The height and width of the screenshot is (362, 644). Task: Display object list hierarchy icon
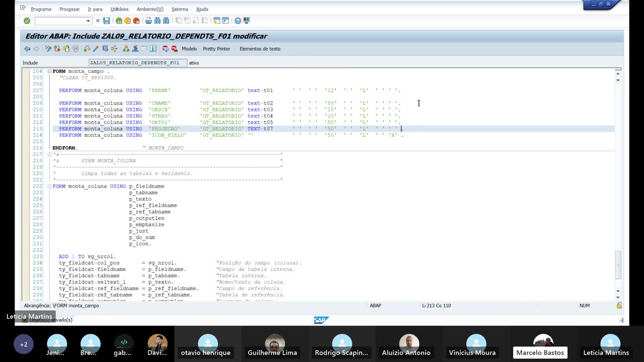pos(126,49)
